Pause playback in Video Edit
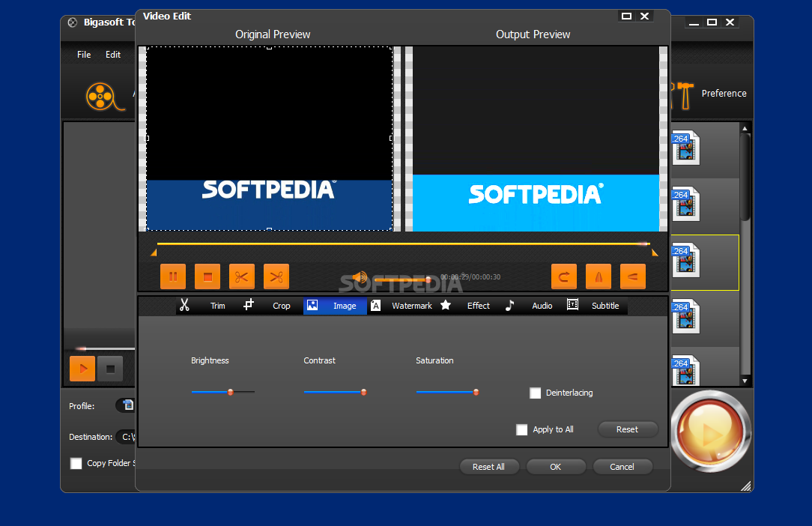This screenshot has height=526, width=812. tap(173, 276)
